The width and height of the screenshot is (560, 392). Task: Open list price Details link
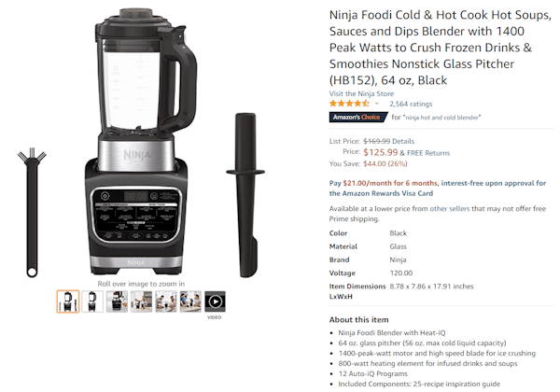coord(403,141)
